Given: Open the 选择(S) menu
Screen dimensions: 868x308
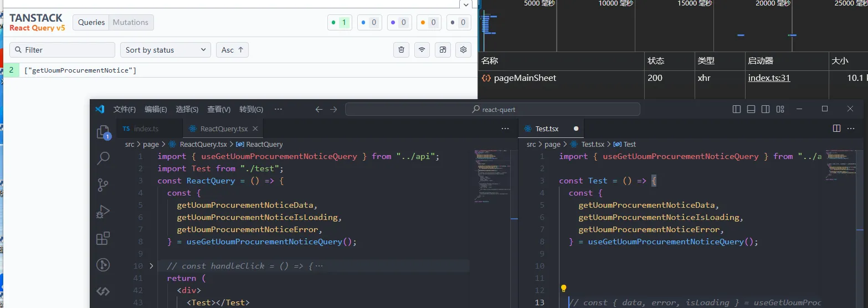Looking at the screenshot, I should click(x=187, y=109).
